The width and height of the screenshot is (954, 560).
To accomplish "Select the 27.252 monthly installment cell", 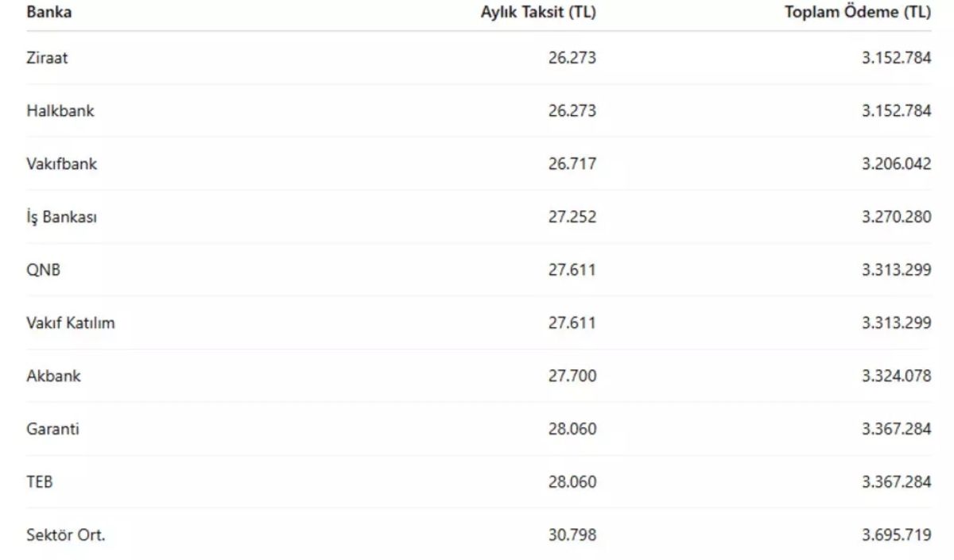I will coord(572,217).
